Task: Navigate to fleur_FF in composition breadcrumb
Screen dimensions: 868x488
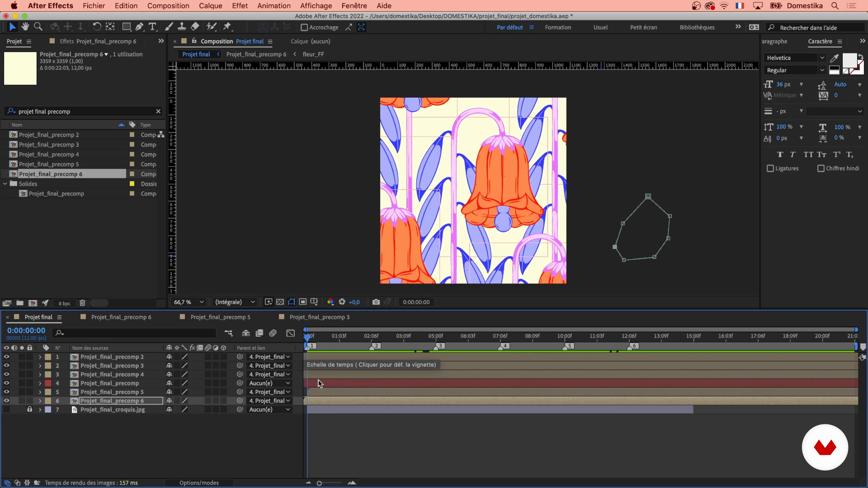Action: pos(313,54)
